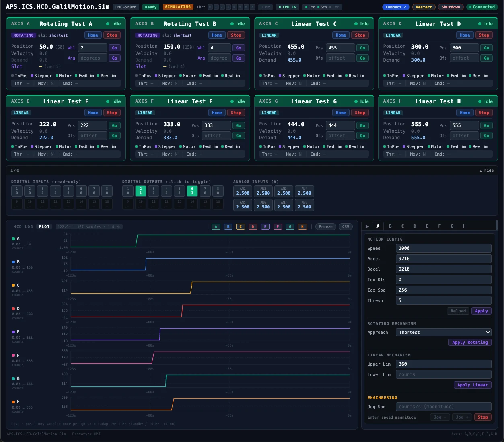Click Apply Rotating button

(x=470, y=342)
